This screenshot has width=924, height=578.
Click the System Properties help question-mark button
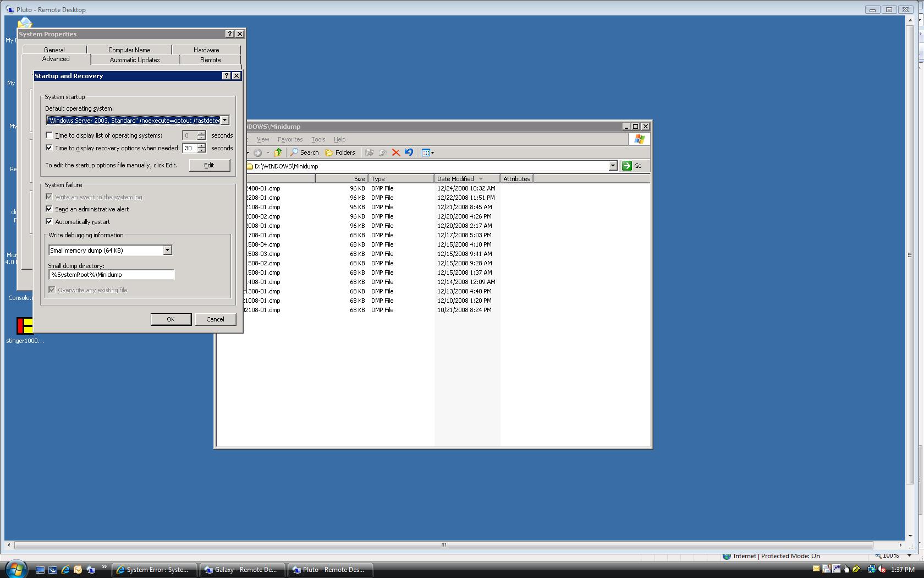pyautogui.click(x=230, y=34)
